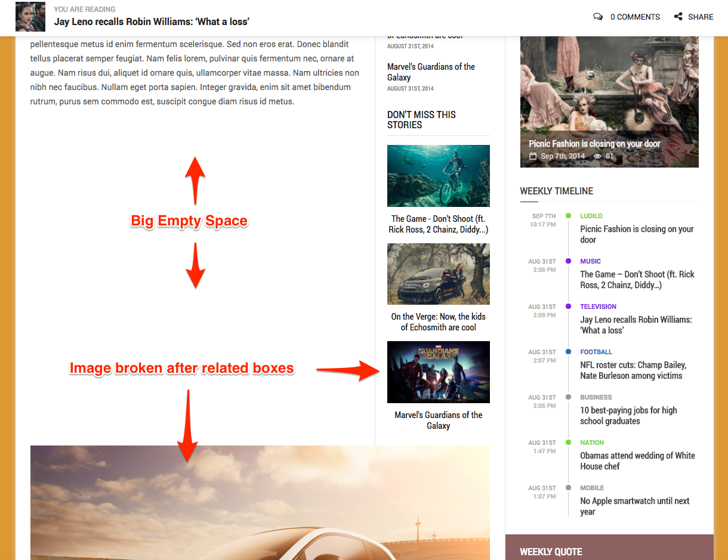Click the 'AUG 31ST 1:07 PM' timeline timestamp

pos(542,492)
